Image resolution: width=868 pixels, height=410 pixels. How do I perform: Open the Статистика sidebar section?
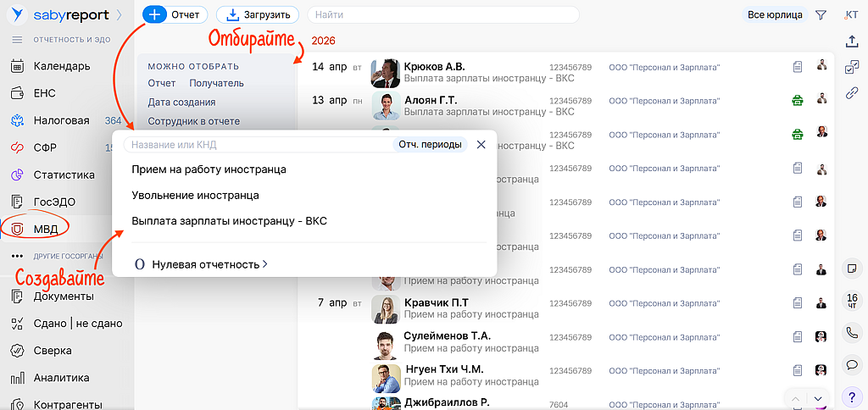(64, 175)
